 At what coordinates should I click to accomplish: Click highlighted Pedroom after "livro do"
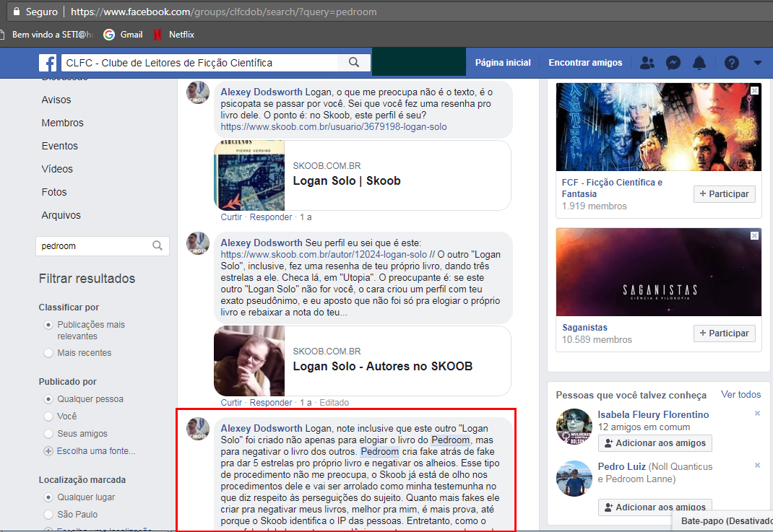click(x=451, y=440)
